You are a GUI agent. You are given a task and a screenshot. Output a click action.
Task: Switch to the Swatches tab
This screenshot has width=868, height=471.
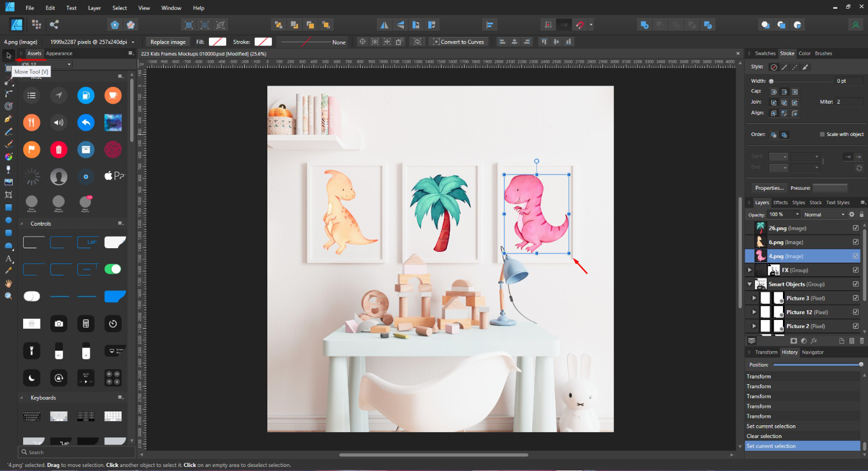click(x=765, y=53)
